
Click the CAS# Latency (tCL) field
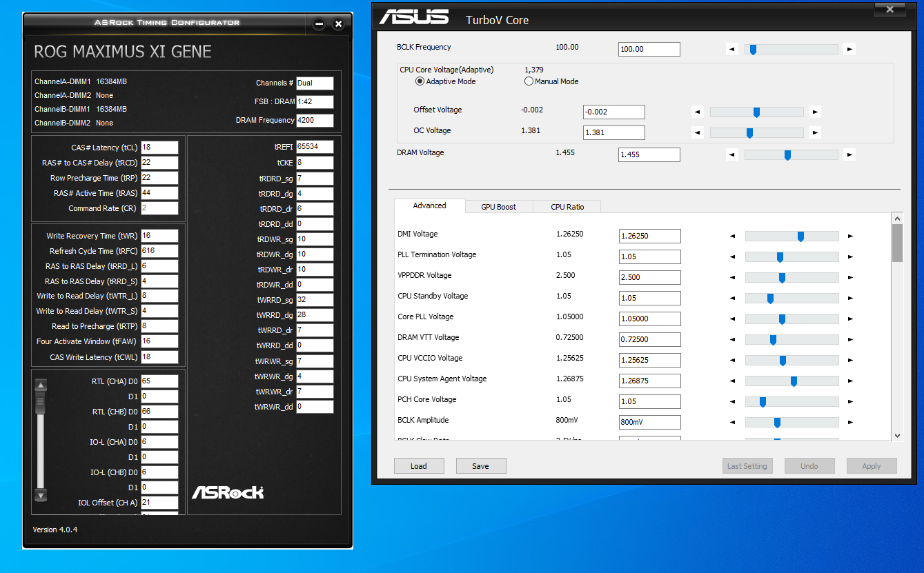pos(159,148)
